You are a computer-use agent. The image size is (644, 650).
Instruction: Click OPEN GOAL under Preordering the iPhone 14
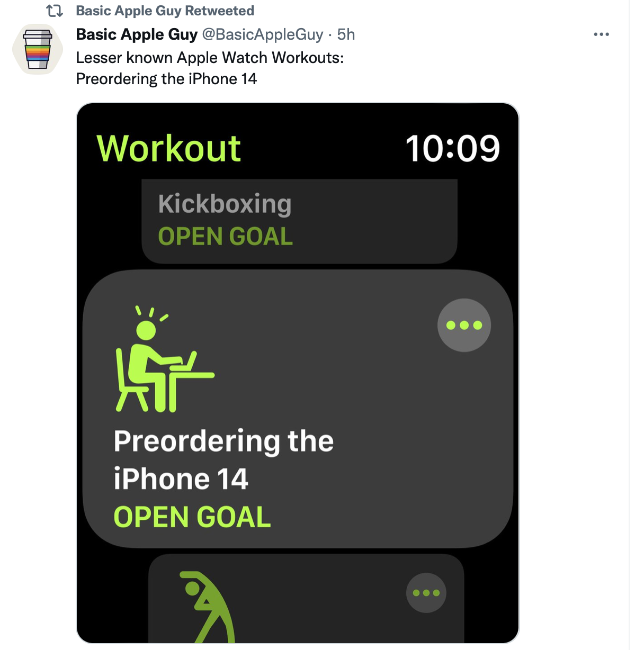192,517
